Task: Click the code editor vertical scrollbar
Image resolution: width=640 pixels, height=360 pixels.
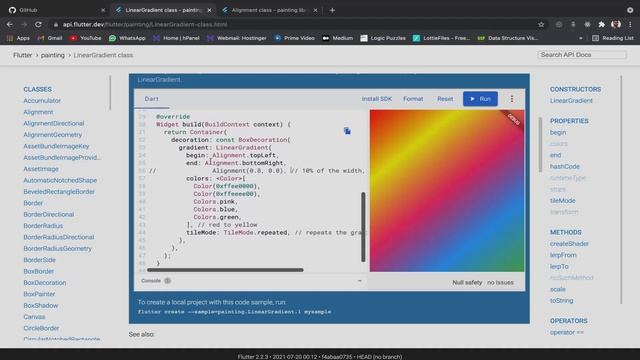Action: [x=363, y=227]
